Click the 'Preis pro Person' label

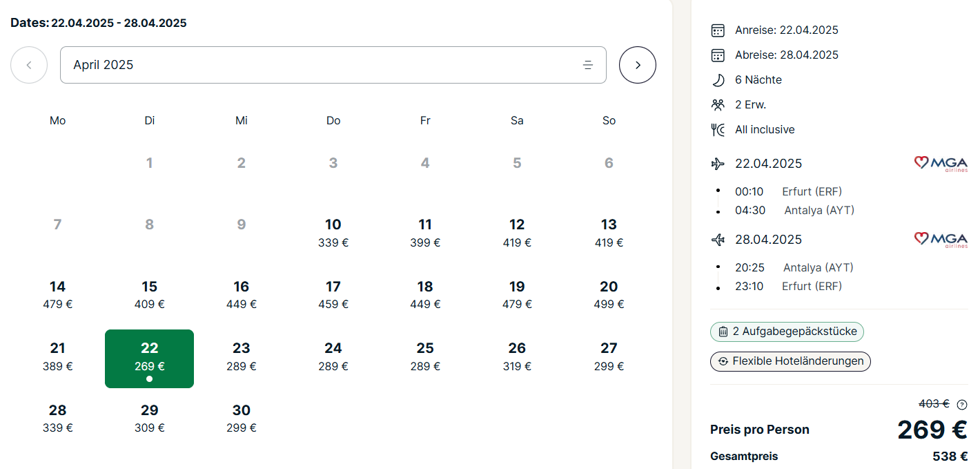tap(760, 430)
